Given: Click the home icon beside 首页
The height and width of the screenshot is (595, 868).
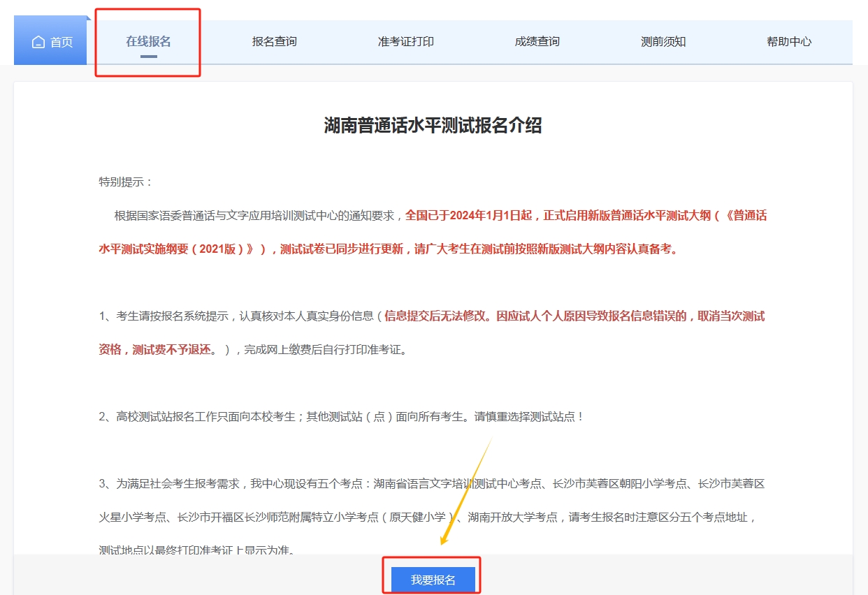Looking at the screenshot, I should coord(38,42).
